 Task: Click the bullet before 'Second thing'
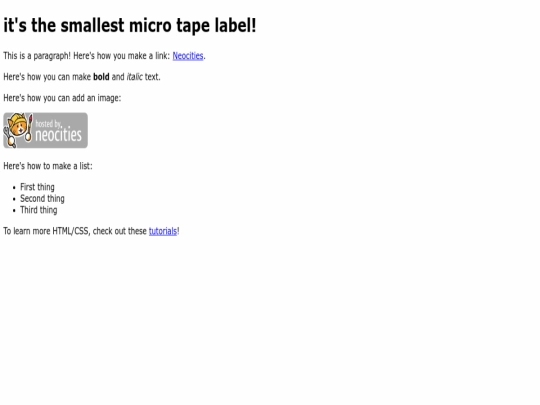click(x=14, y=199)
